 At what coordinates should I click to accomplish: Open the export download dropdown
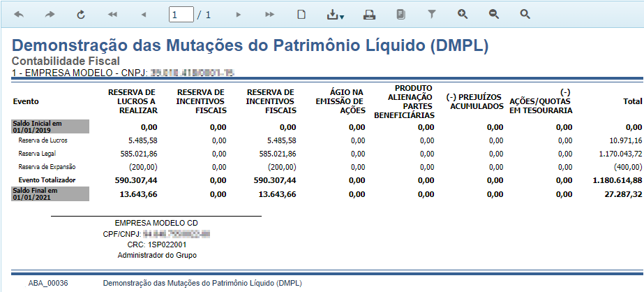pyautogui.click(x=336, y=15)
